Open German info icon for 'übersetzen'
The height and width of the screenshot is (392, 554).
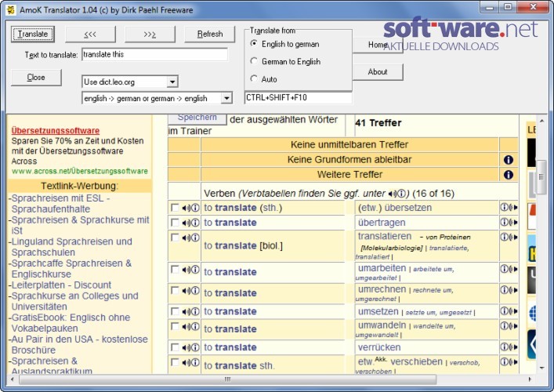click(x=504, y=208)
